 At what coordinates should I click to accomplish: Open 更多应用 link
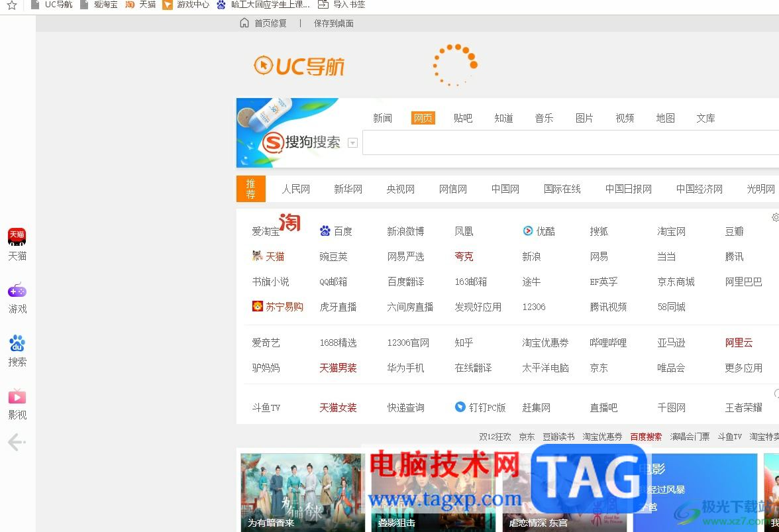(744, 368)
